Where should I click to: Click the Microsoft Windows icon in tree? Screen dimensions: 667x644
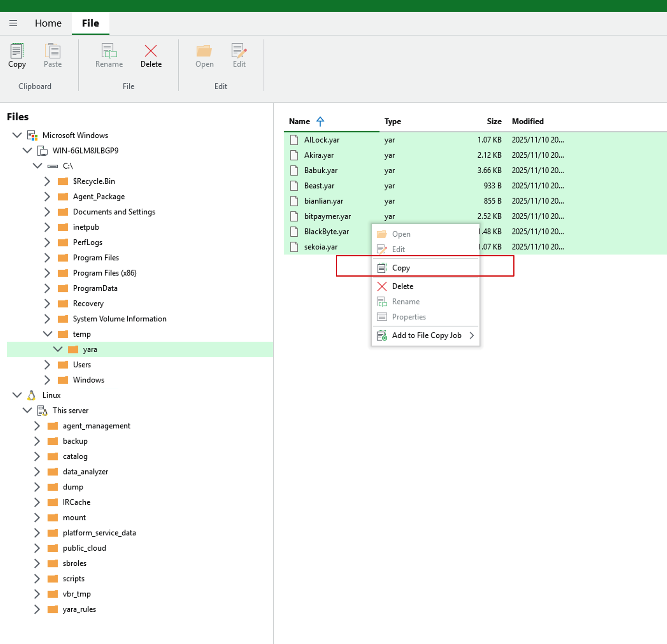[32, 135]
